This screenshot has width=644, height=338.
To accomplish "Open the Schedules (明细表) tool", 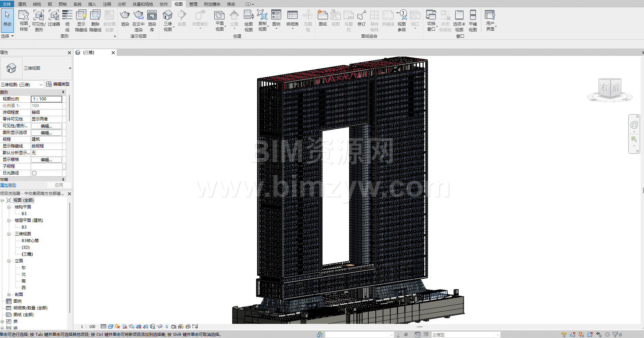I will (292, 15).
